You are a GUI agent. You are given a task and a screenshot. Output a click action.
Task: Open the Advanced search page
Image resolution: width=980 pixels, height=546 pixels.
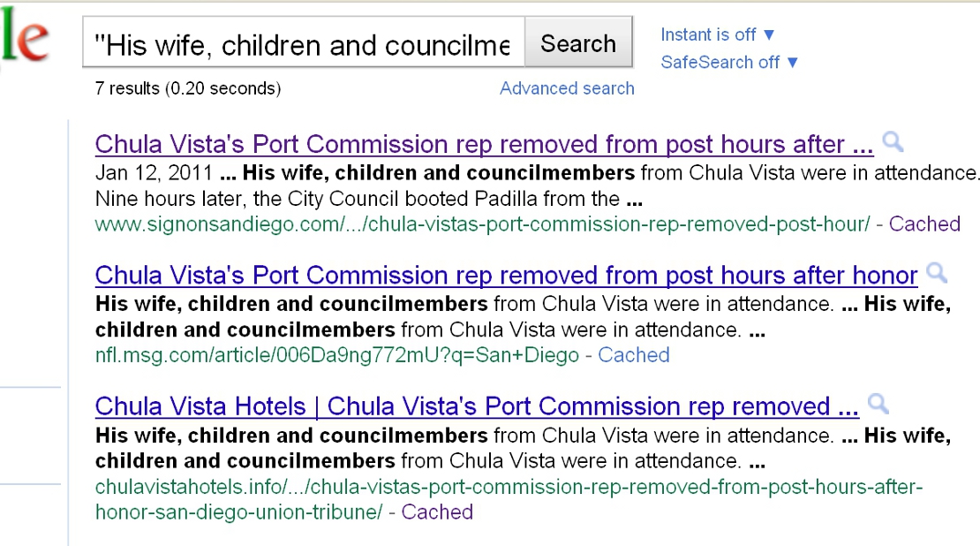point(567,88)
